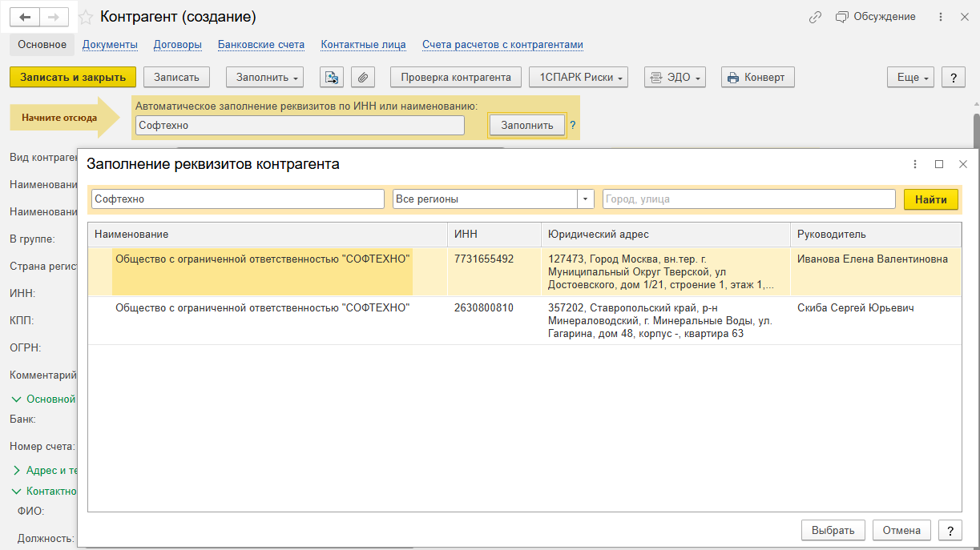
Task: Copy link using the chain icon
Action: pos(815,17)
